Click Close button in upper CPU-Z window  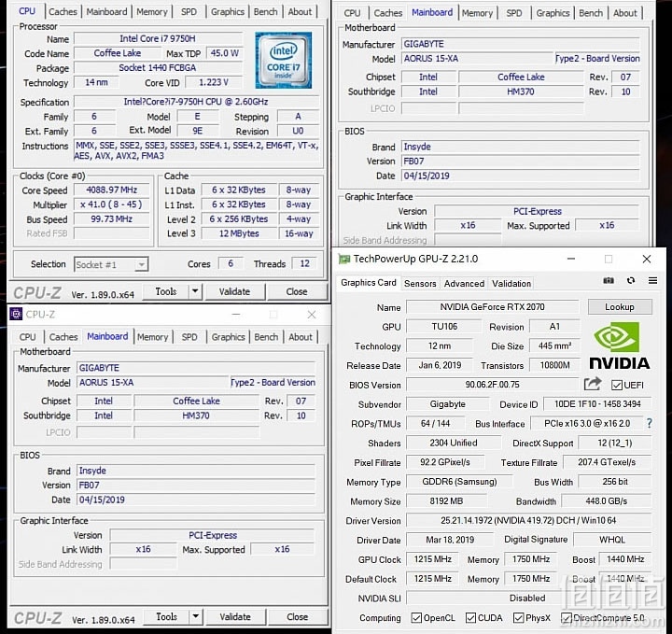(x=297, y=291)
